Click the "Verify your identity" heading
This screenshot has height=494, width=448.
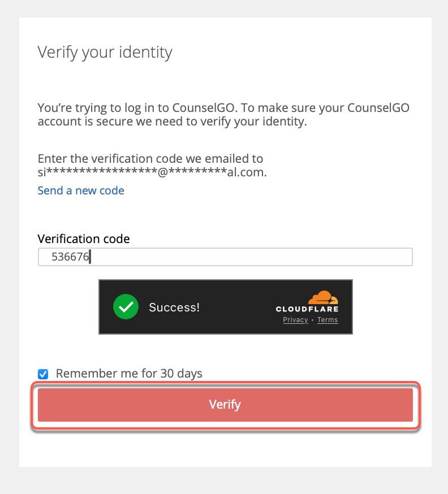pos(105,53)
